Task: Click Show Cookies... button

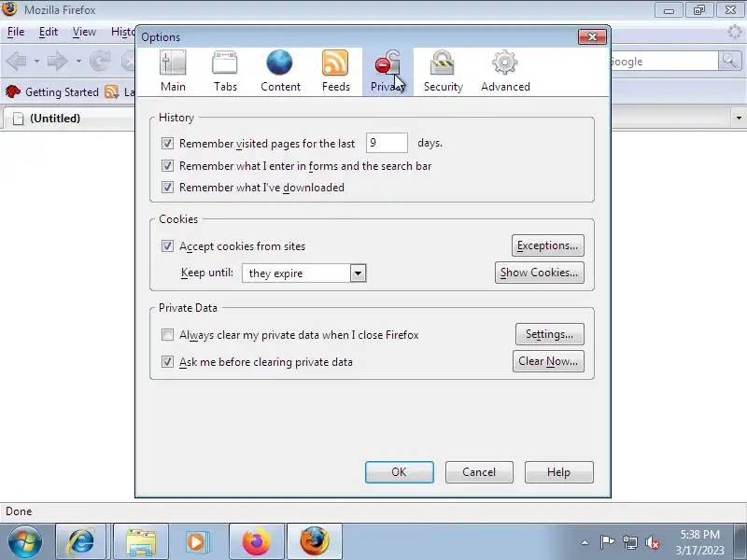Action: pos(539,273)
